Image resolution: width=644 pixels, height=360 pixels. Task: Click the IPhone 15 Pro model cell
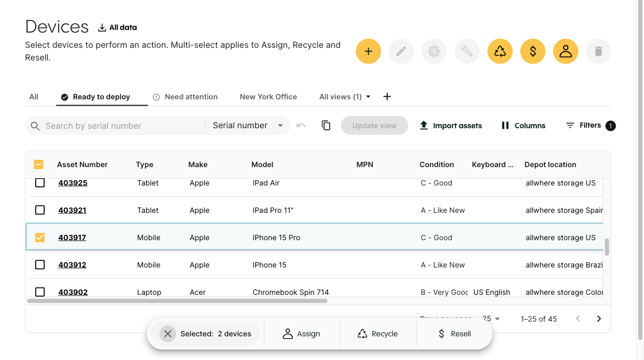coord(276,238)
